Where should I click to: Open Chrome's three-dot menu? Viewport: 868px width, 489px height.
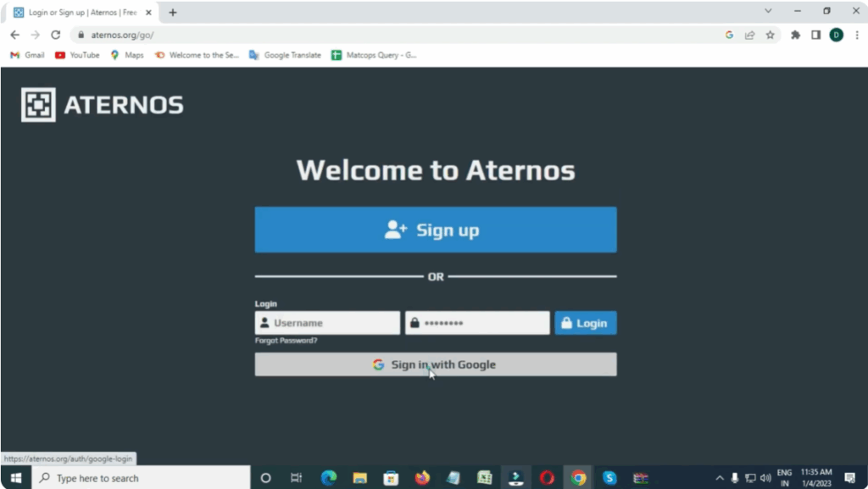(x=859, y=36)
